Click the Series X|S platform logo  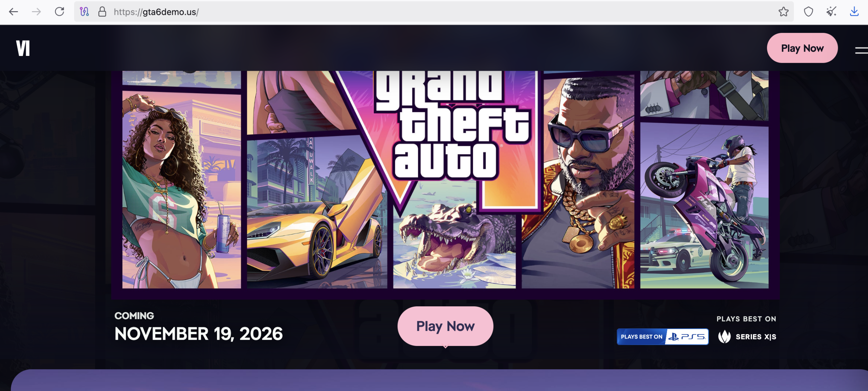coord(747,336)
